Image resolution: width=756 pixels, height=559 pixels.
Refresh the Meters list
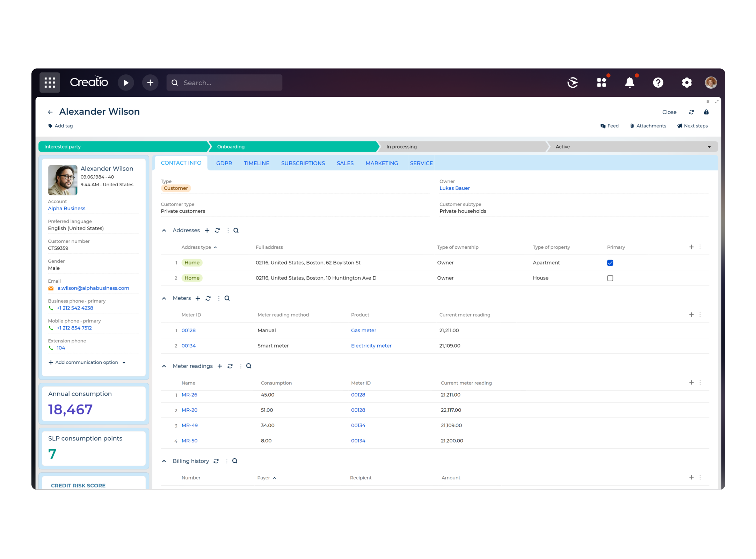click(208, 298)
